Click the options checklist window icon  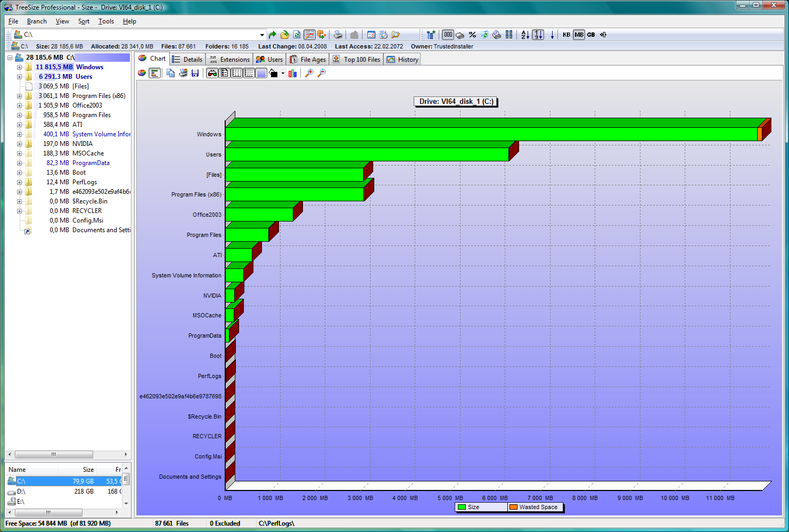click(x=371, y=35)
